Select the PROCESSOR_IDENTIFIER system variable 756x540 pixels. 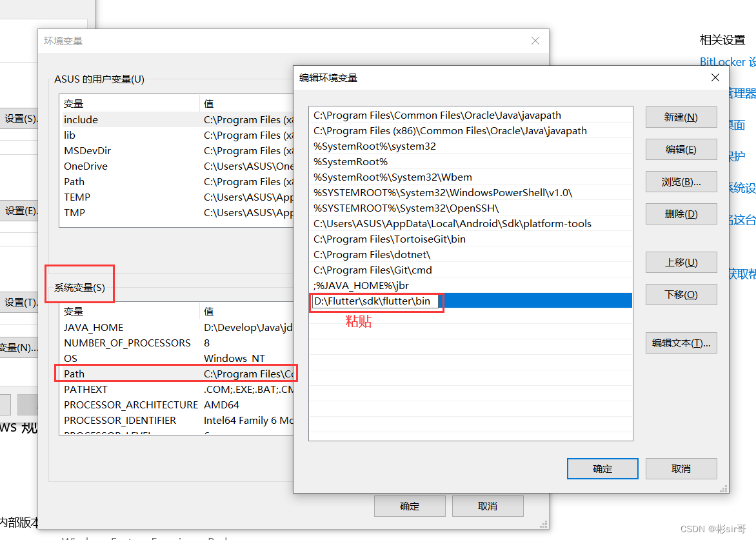coord(177,420)
